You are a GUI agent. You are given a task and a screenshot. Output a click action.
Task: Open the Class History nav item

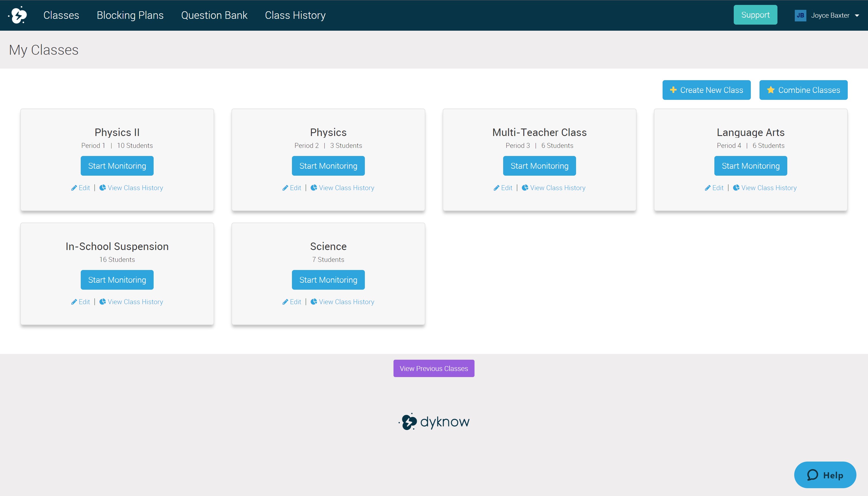[x=295, y=15]
